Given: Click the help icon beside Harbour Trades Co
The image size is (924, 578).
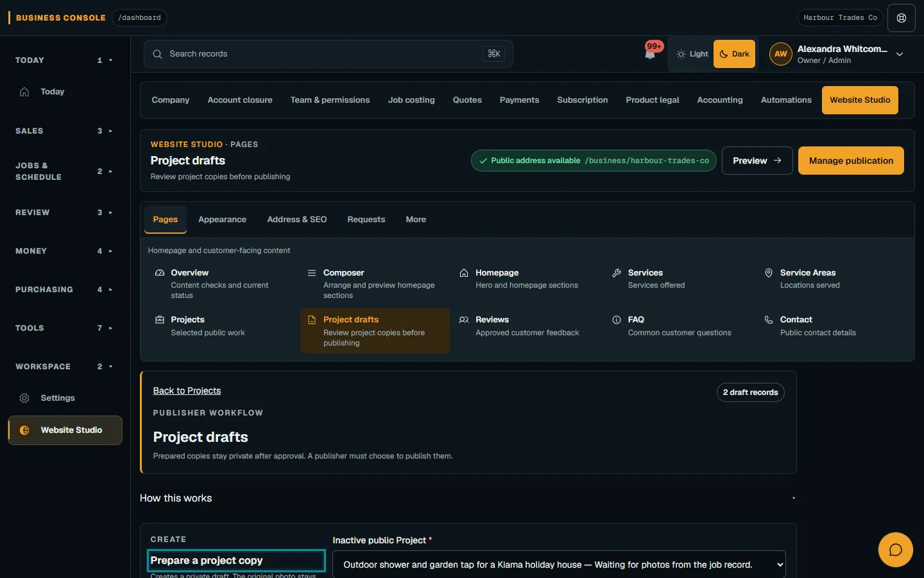Looking at the screenshot, I should click(902, 18).
